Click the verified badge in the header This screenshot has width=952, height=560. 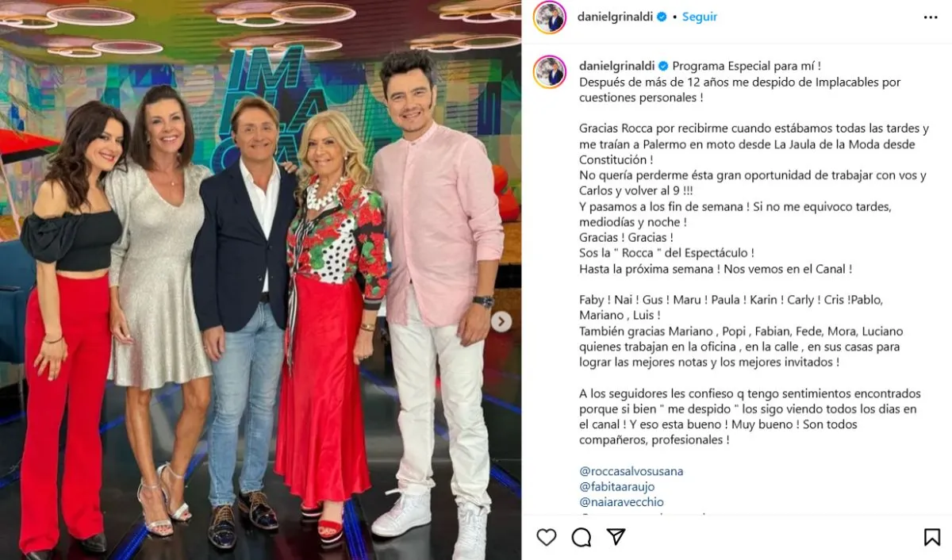662,17
